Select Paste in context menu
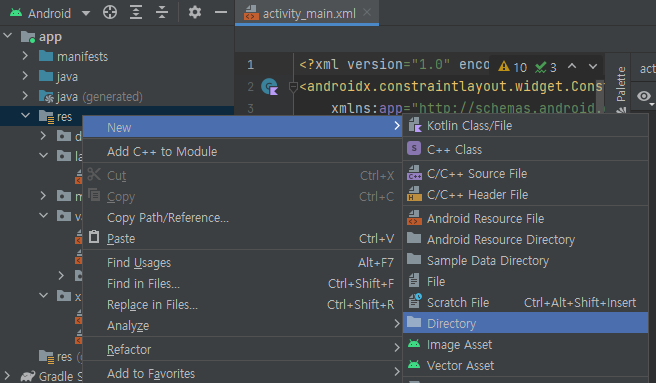The height and width of the screenshot is (383, 656). (x=242, y=239)
